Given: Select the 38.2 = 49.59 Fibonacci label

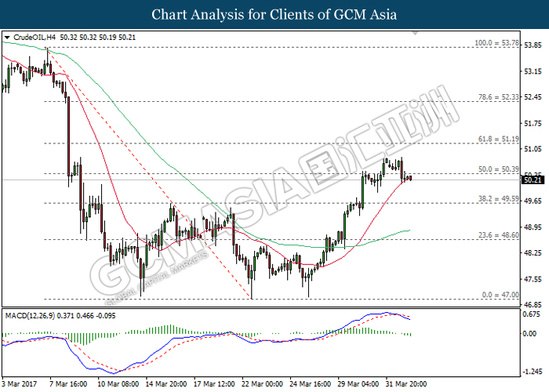Looking at the screenshot, I should (499, 199).
